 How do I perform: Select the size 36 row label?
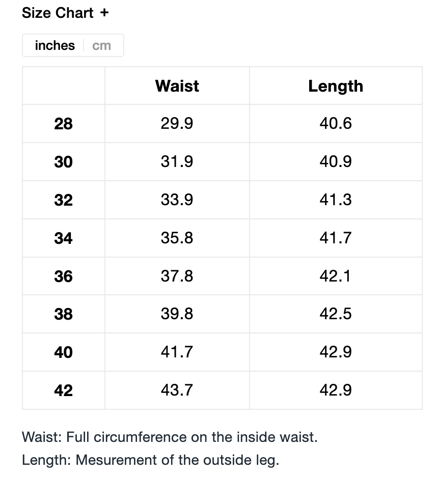pos(63,276)
